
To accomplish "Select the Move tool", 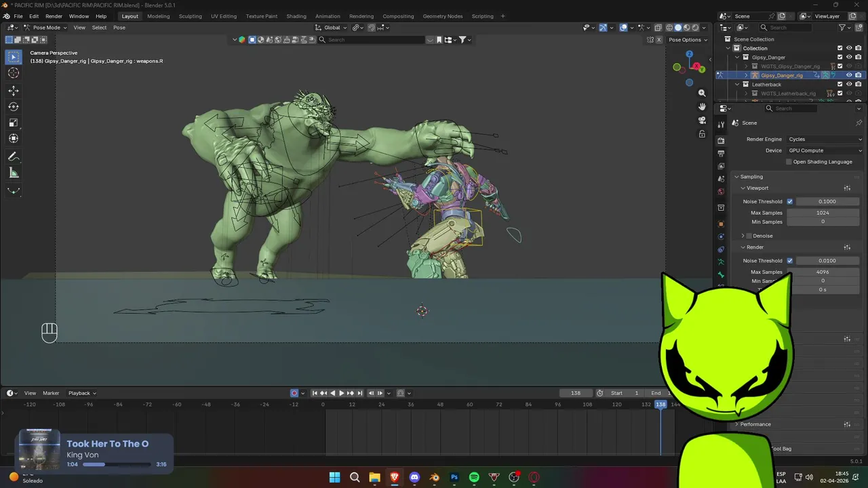I will 14,91.
